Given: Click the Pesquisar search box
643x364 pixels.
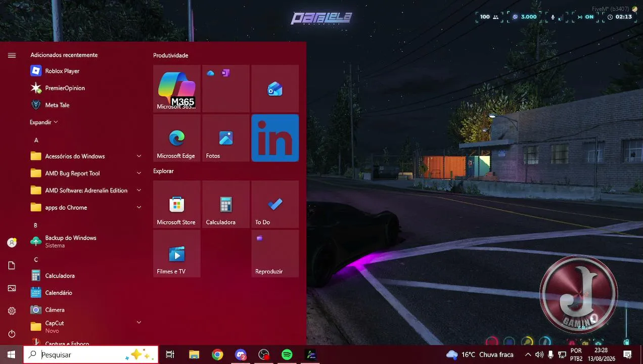Looking at the screenshot, I should tap(91, 355).
